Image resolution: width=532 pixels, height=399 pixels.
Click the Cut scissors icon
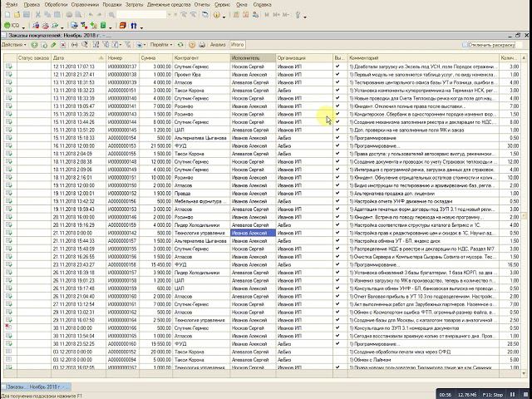click(38, 15)
